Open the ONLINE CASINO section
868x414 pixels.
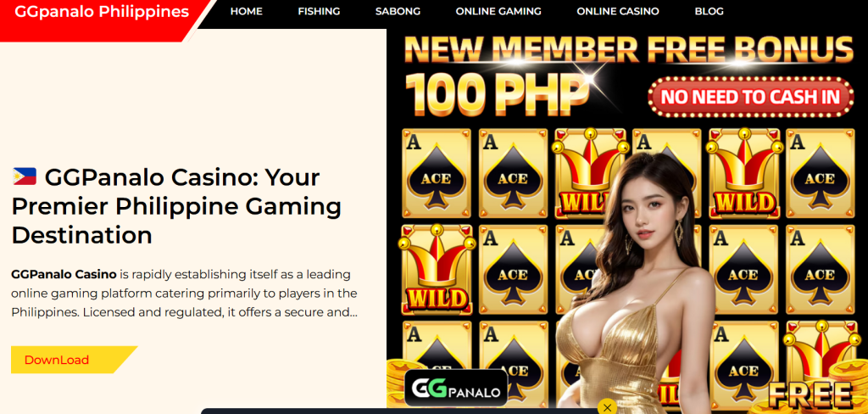click(x=618, y=11)
